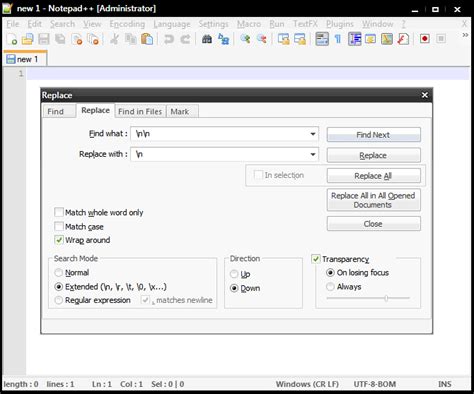Click the Close document toolbar icon

[77, 39]
